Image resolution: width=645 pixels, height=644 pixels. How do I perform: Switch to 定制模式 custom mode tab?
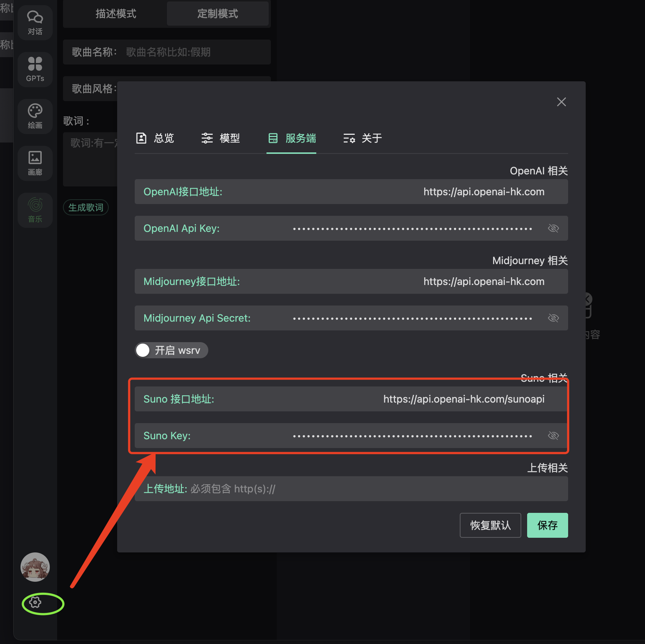(218, 14)
